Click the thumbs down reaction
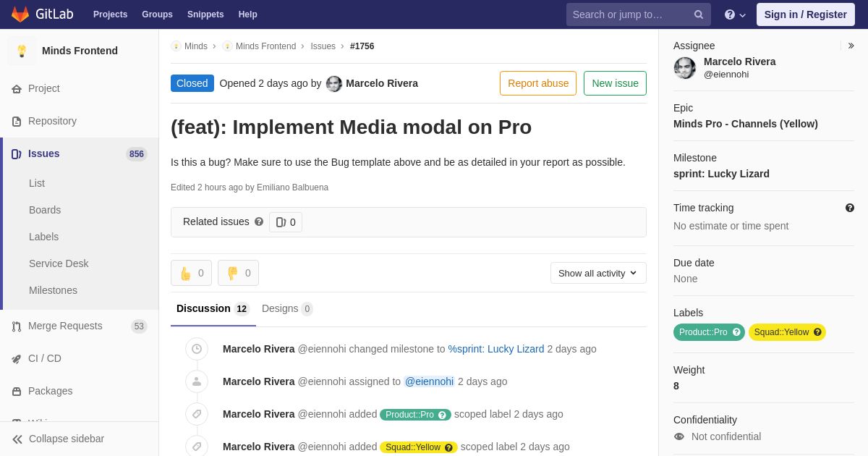 [238, 273]
